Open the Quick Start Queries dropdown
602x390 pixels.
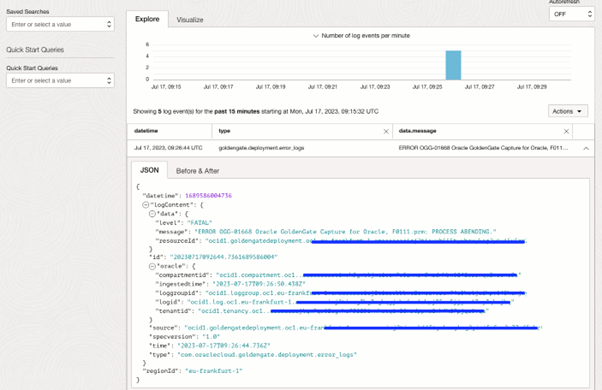(60, 81)
